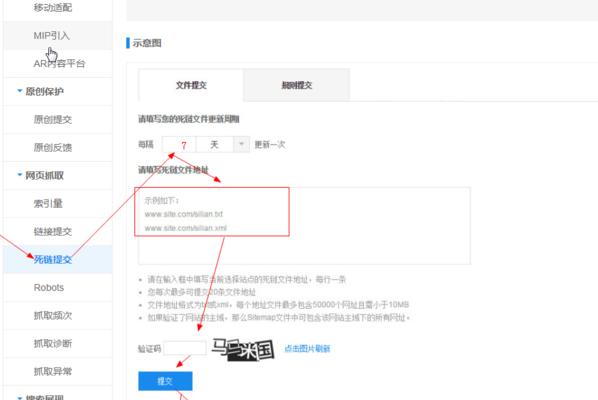Image resolution: width=598 pixels, height=400 pixels.
Task: Open 链接提交 in the sidebar
Action: tap(53, 231)
